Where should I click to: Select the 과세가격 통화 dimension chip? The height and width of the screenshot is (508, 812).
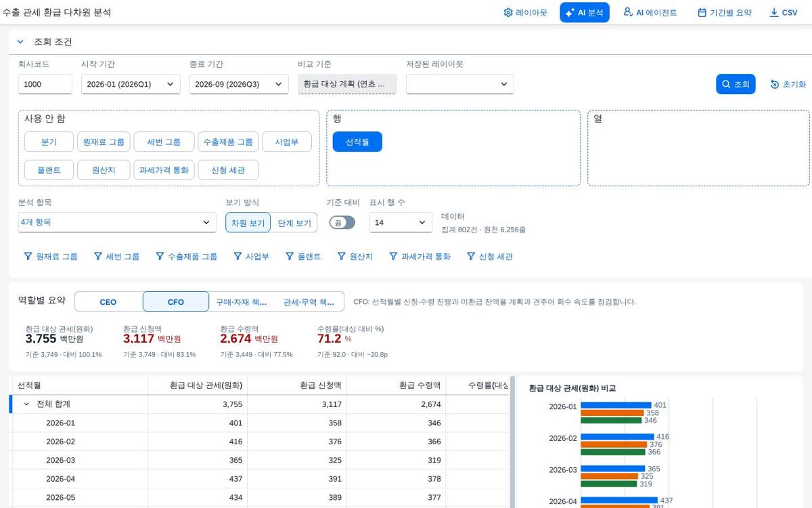(164, 170)
